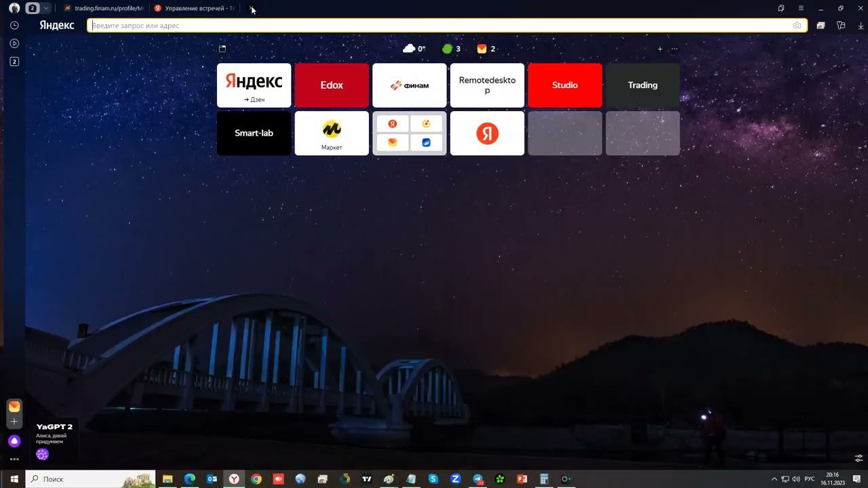Open Outlook from taskbar

[212, 479]
